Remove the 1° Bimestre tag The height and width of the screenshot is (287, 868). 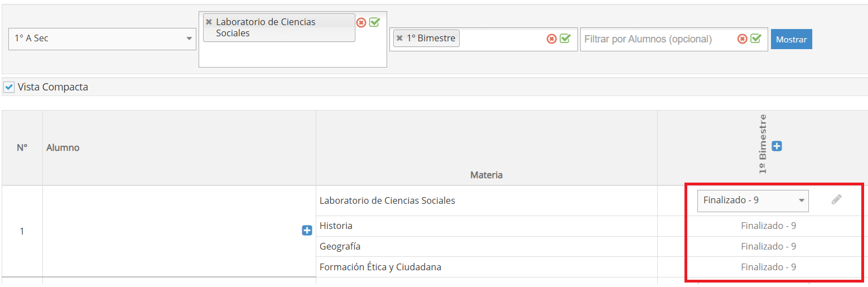(399, 39)
